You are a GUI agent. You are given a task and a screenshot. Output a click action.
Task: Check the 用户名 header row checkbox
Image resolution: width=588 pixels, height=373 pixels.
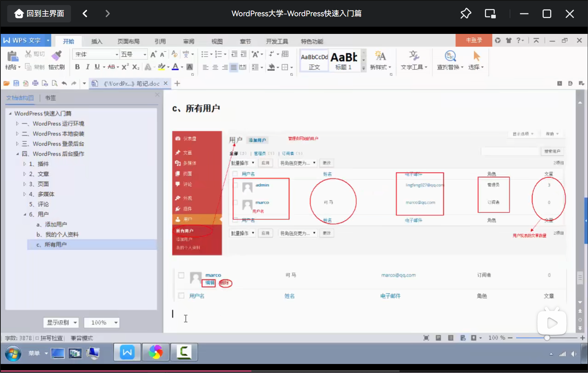[181, 296]
